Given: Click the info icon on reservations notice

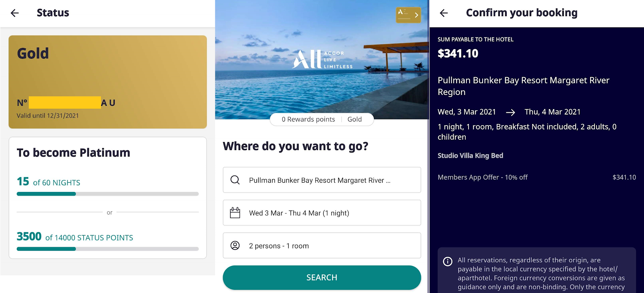Looking at the screenshot, I should click(x=448, y=261).
